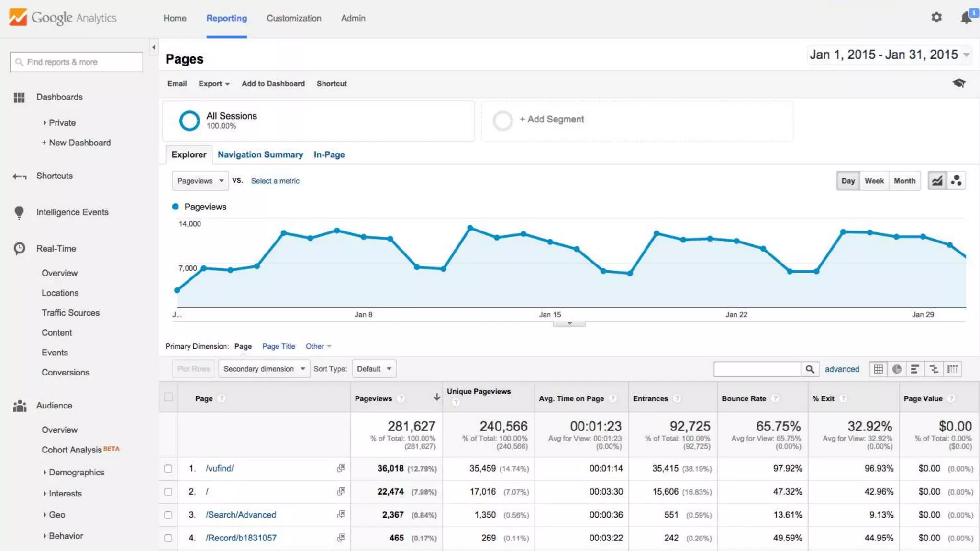
Task: Toggle the select-all rows checkbox
Action: 168,397
